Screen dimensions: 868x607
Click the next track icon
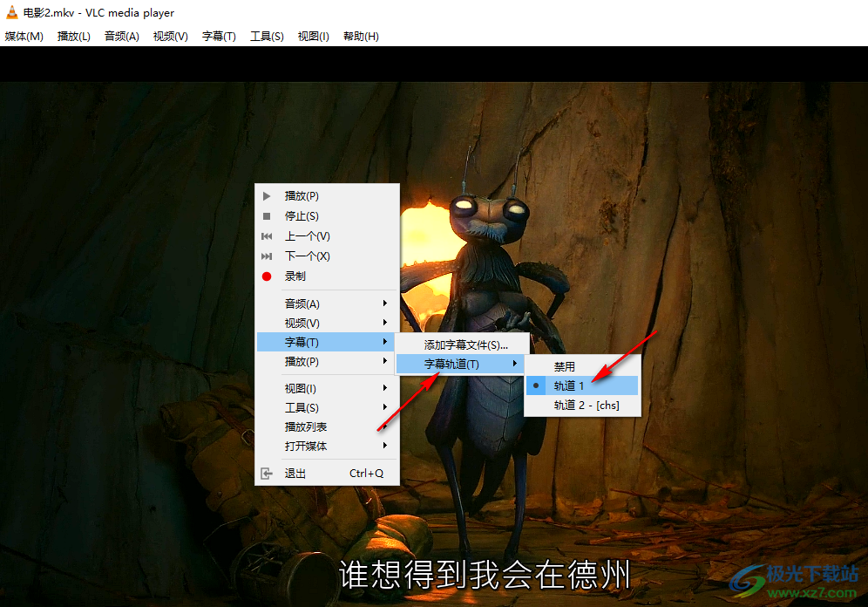tap(267, 256)
